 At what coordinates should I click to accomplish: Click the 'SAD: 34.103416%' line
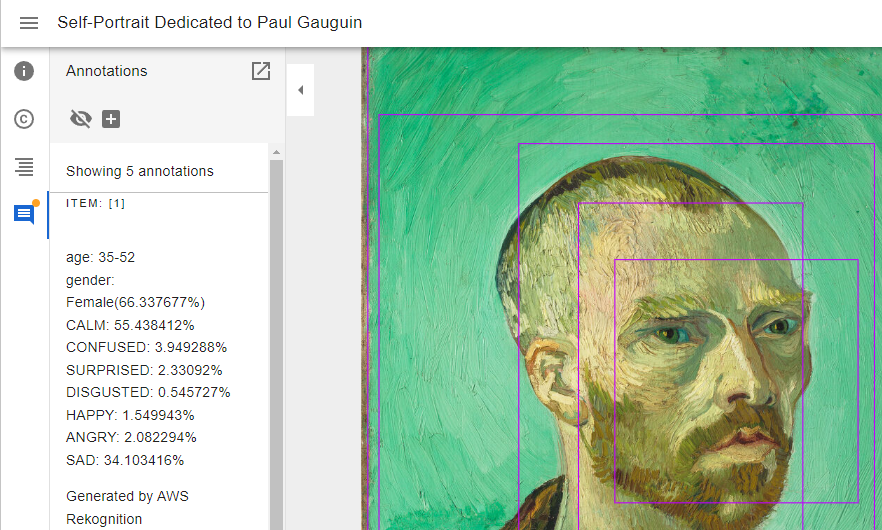point(125,460)
